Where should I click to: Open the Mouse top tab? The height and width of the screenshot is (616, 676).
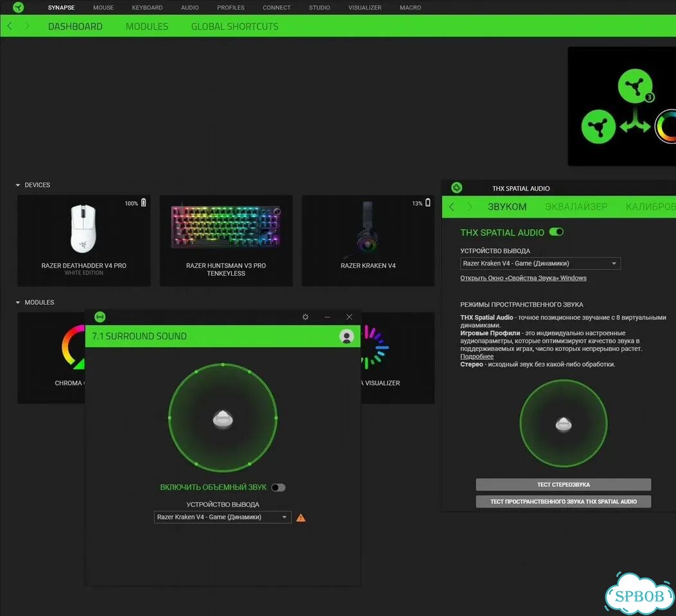point(103,7)
